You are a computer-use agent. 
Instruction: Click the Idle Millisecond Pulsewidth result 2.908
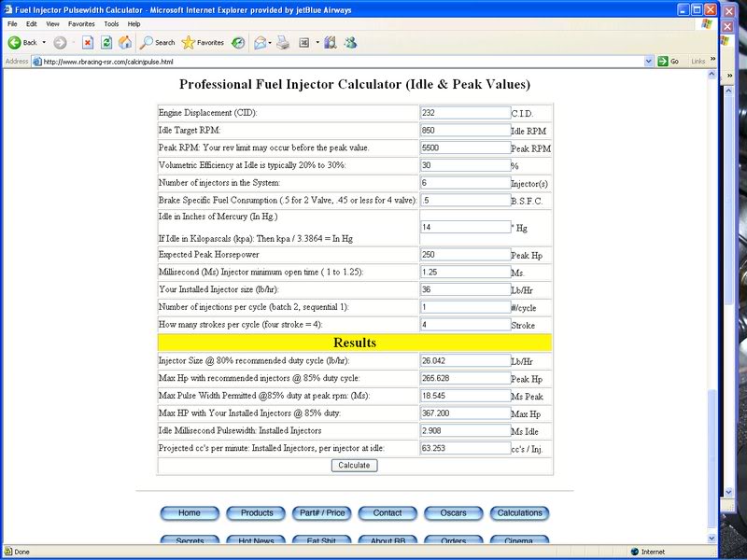click(x=465, y=430)
